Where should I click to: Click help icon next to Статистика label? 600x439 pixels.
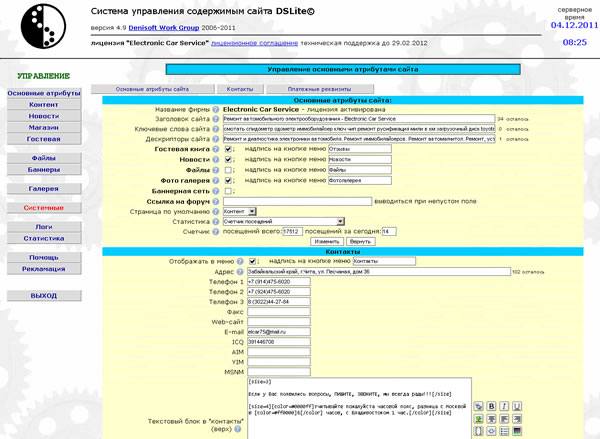point(216,222)
